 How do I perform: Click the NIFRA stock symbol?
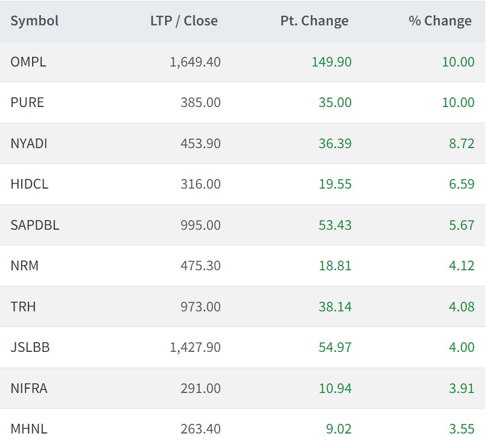point(29,388)
